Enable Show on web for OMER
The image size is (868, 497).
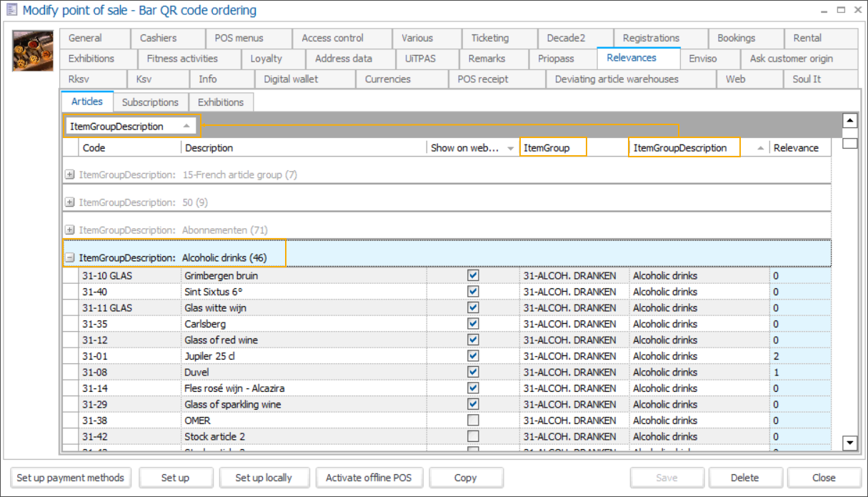[x=473, y=420]
